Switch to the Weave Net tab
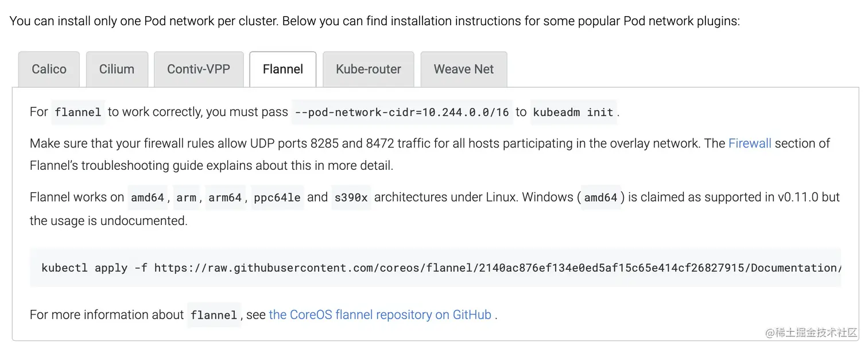The image size is (868, 349). pyautogui.click(x=464, y=69)
